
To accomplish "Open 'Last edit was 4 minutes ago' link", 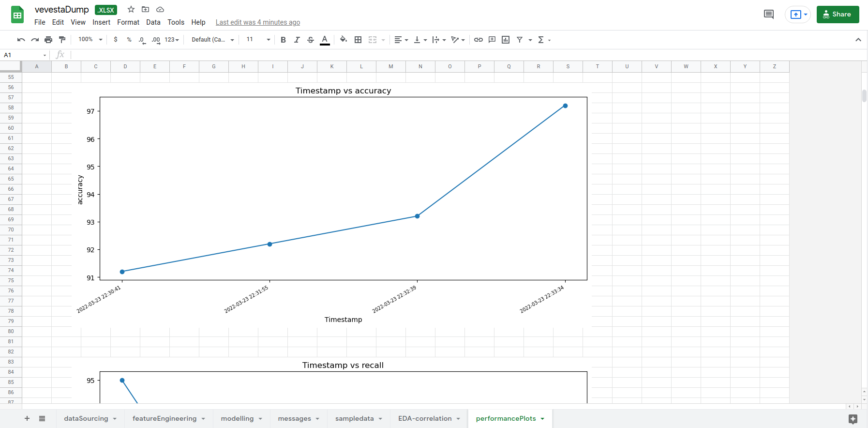I will tap(257, 22).
